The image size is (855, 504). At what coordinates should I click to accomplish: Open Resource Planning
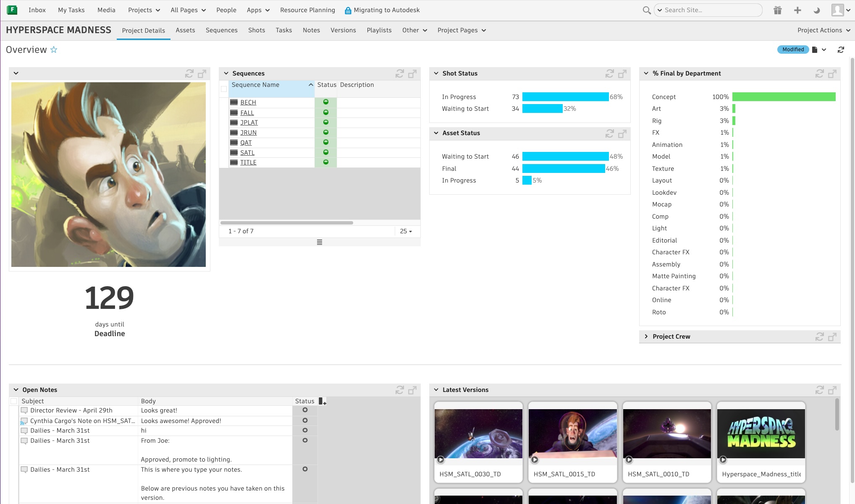308,10
